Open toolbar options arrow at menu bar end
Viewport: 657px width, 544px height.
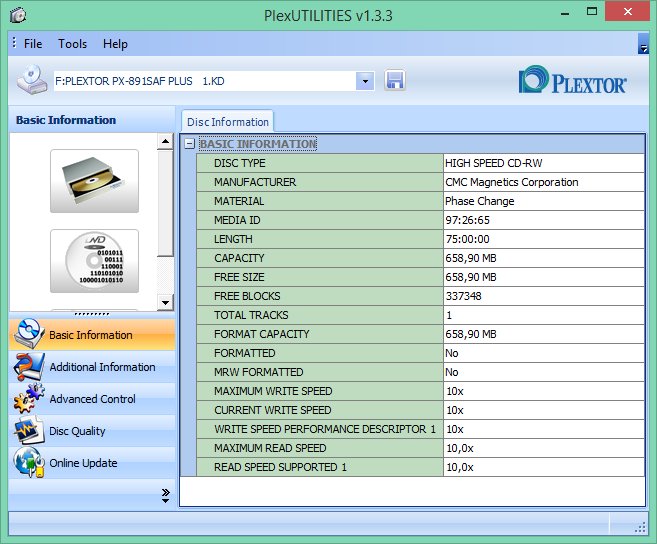pos(643,44)
